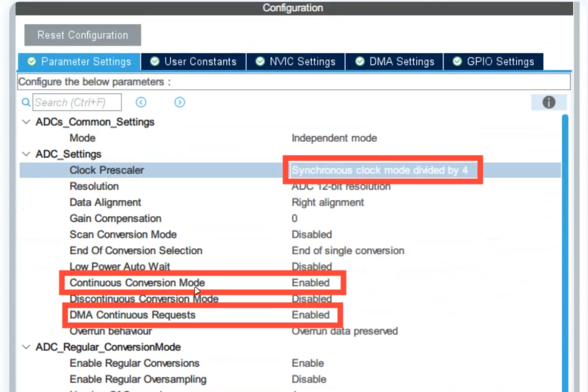The height and width of the screenshot is (392, 588).
Task: Click the Search (Ctrl+F) input field
Action: coord(77,102)
